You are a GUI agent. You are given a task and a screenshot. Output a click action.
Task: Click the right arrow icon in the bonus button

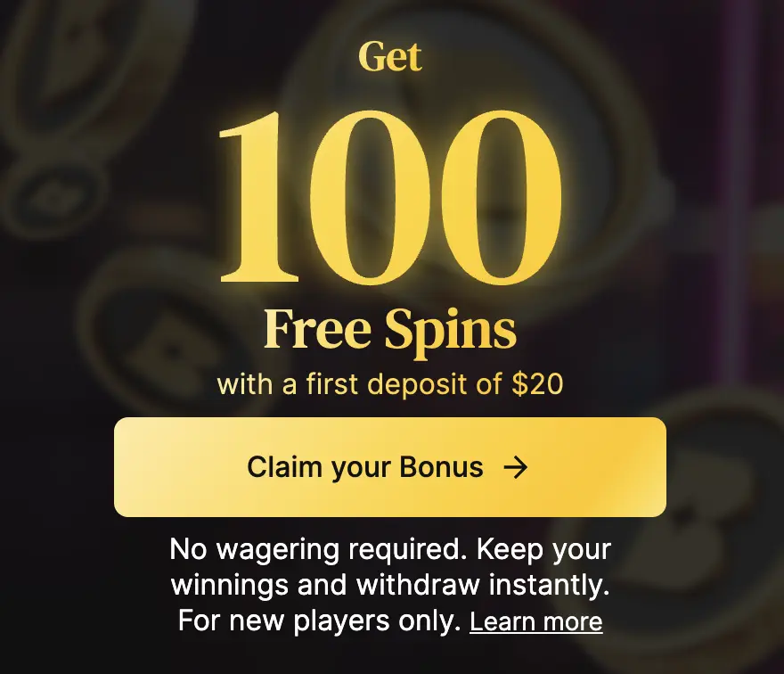516,467
